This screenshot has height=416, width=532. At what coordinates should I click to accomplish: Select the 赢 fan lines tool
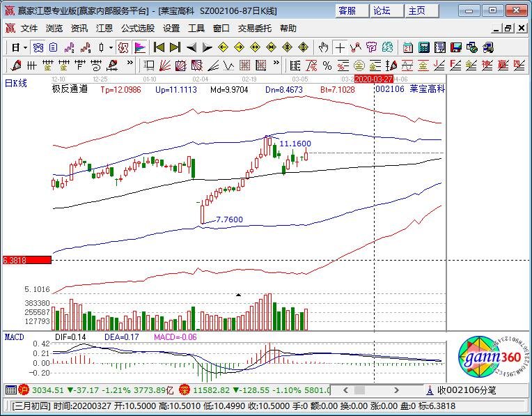[503, 66]
